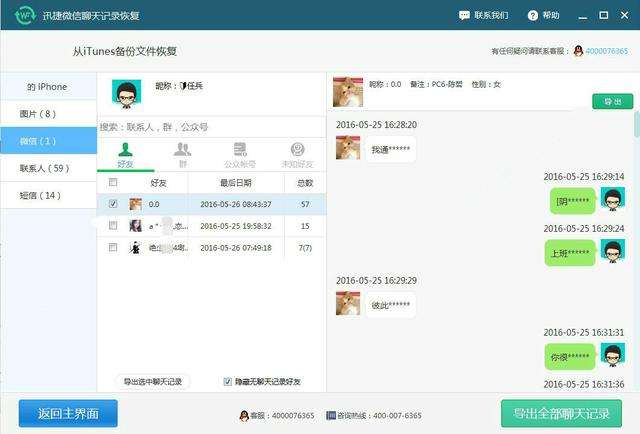
Task: Click date 2016-05-25 19:58:32
Action: [236, 226]
